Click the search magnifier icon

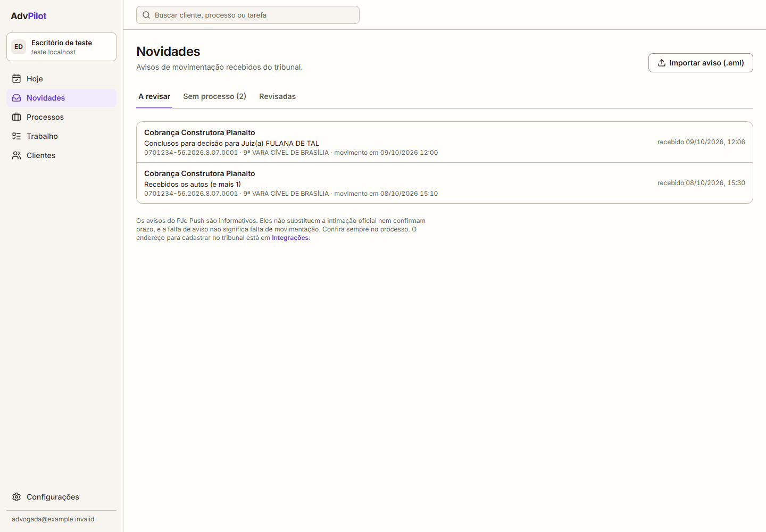click(x=146, y=15)
